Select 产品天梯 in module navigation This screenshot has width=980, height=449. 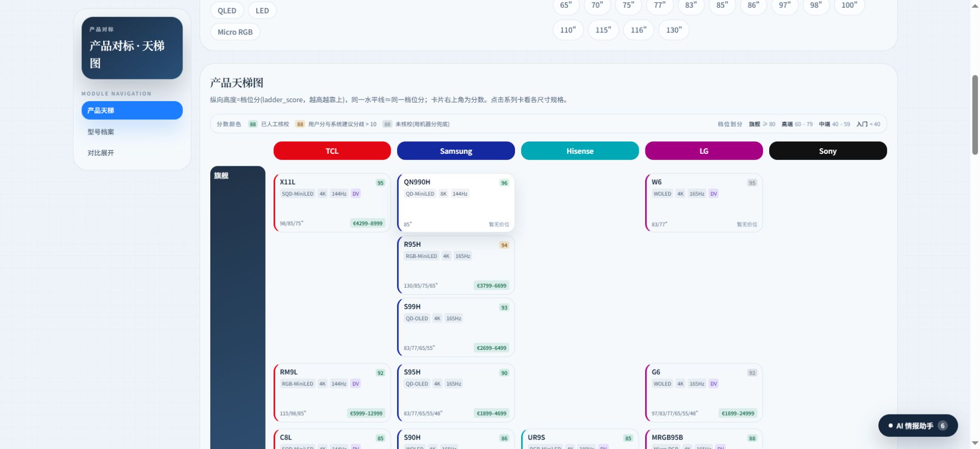(132, 110)
